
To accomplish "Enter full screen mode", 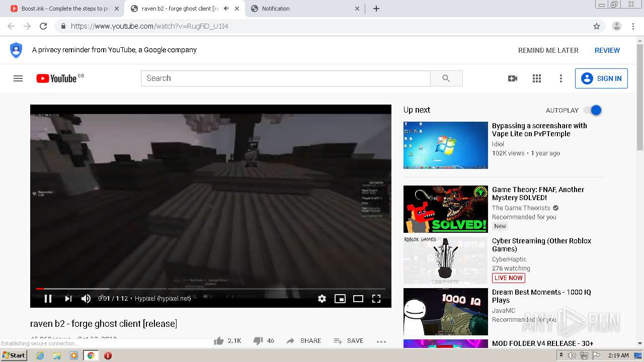I will 376,299.
